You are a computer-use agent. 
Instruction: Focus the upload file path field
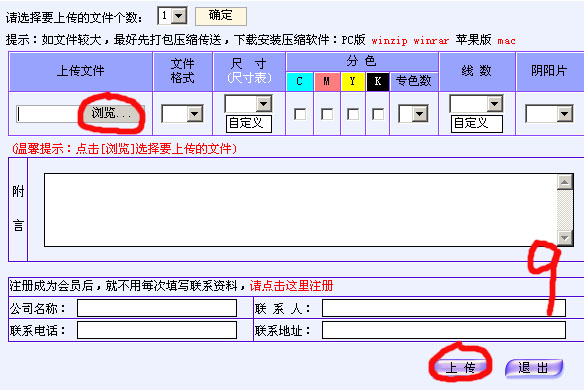pos(49,114)
